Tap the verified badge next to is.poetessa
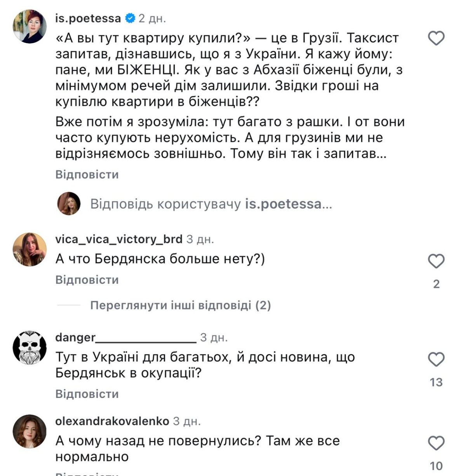This screenshot has height=476, width=466. [130, 18]
